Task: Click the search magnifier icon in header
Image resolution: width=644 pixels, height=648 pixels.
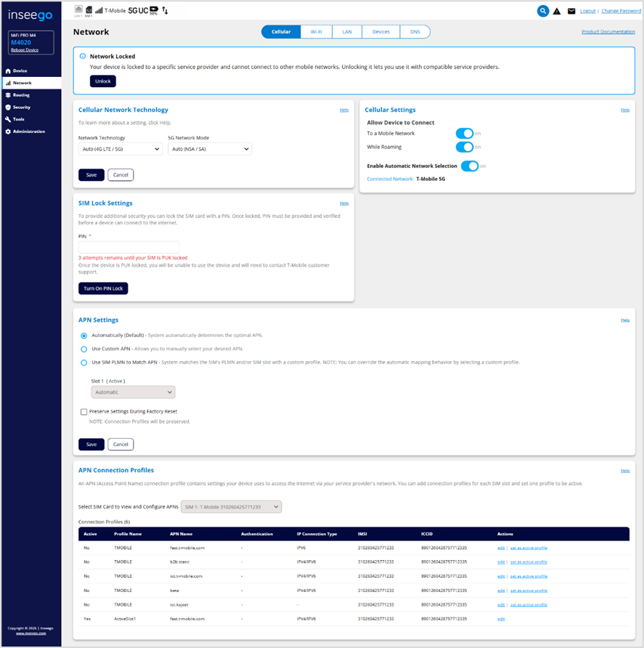Action: pos(543,11)
